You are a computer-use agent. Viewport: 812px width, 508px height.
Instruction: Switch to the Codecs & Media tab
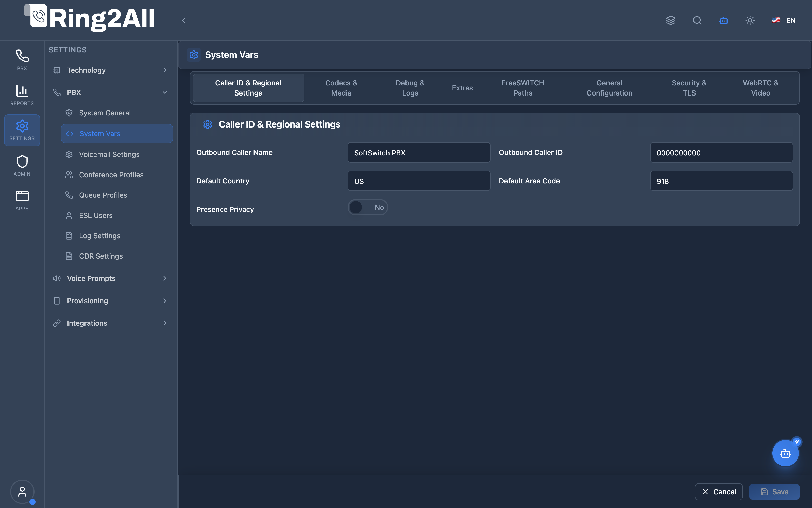tap(341, 88)
